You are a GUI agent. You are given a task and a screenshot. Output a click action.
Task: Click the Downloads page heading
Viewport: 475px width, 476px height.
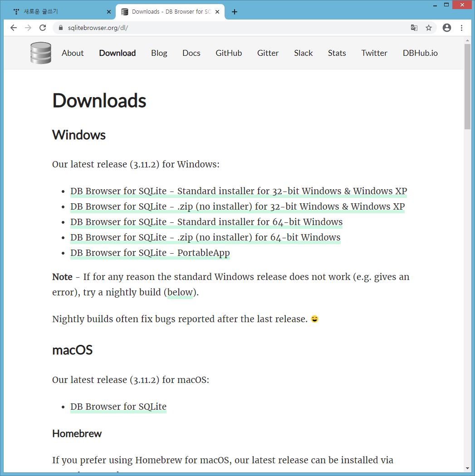pyautogui.click(x=99, y=101)
